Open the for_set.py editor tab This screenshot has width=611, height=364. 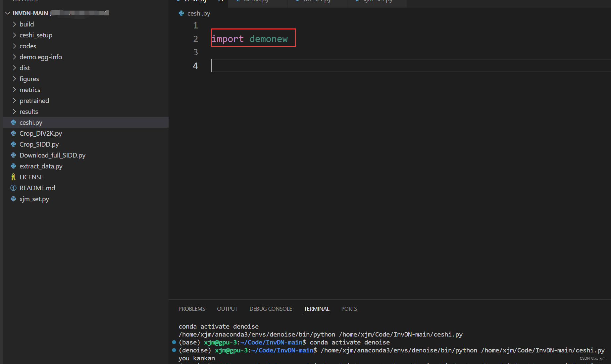pyautogui.click(x=317, y=1)
